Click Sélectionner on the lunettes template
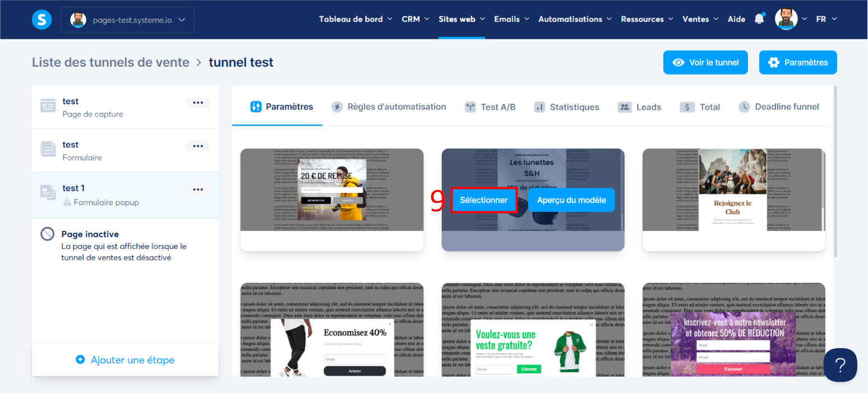868x393 pixels. pos(484,200)
